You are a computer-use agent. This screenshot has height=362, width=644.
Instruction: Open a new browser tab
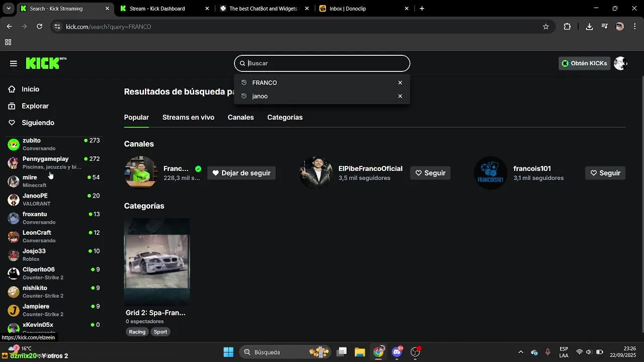(x=422, y=9)
